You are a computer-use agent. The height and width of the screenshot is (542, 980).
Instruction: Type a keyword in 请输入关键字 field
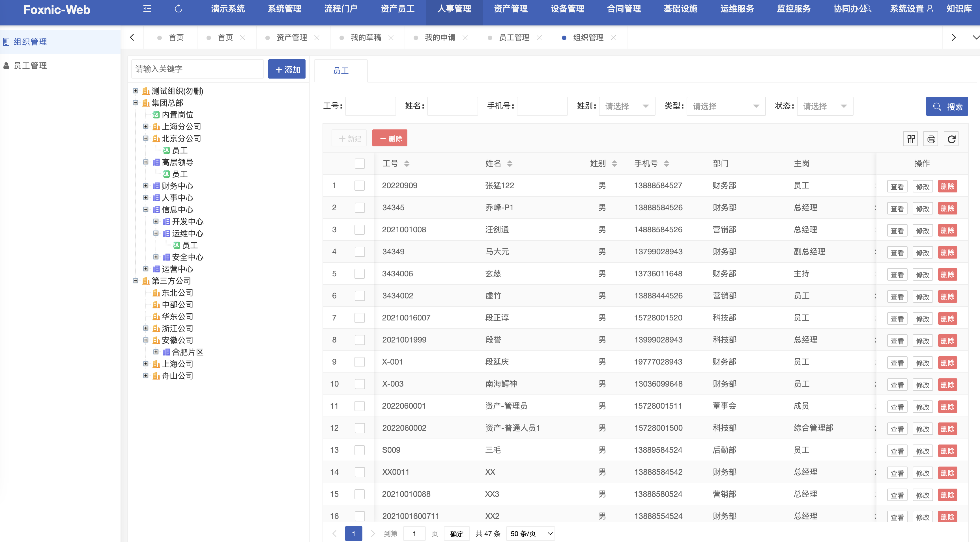coord(197,69)
